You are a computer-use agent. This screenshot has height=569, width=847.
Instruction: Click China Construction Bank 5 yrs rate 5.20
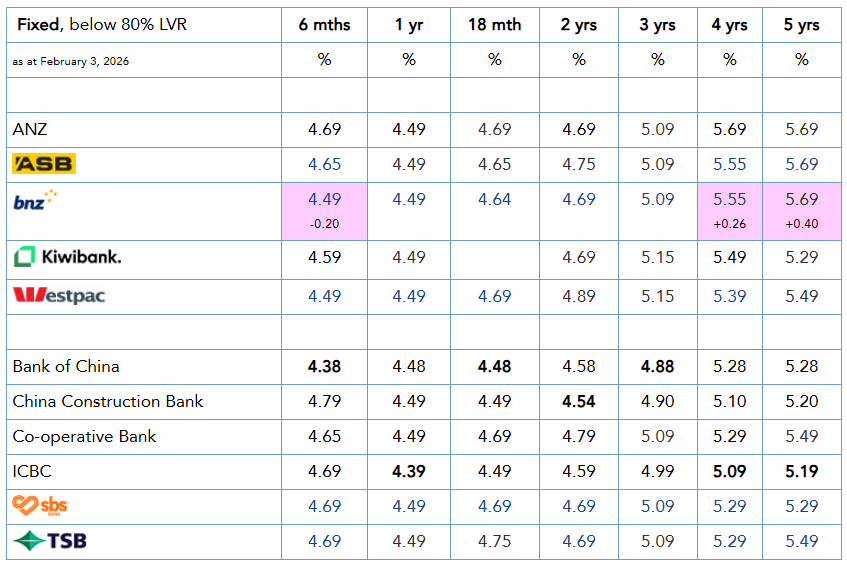click(x=802, y=401)
